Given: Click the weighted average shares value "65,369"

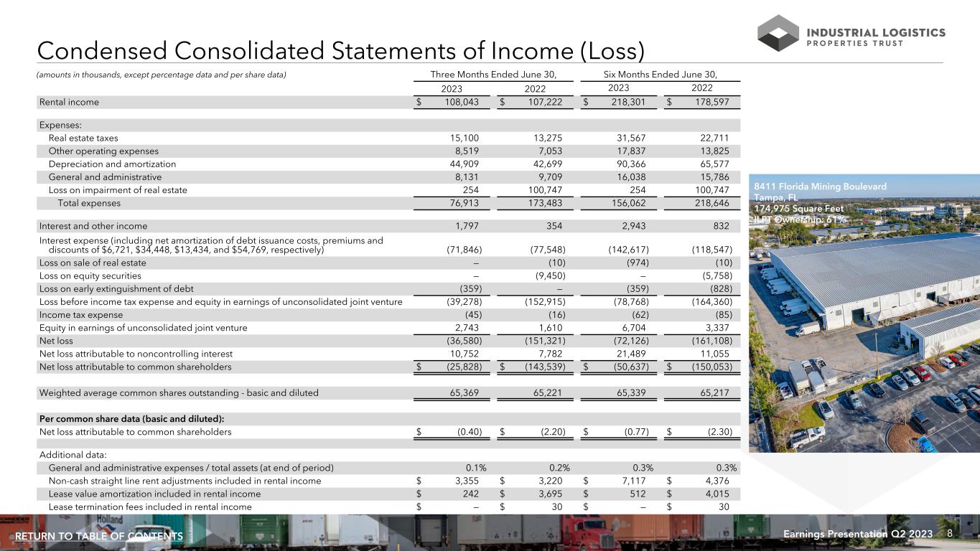Looking at the screenshot, I should pyautogui.click(x=466, y=392).
